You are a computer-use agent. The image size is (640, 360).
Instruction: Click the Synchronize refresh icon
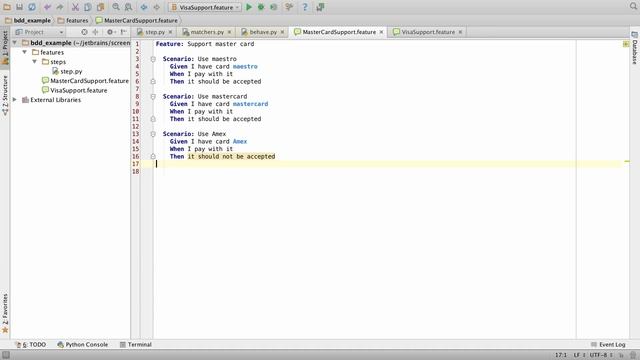tap(32, 7)
